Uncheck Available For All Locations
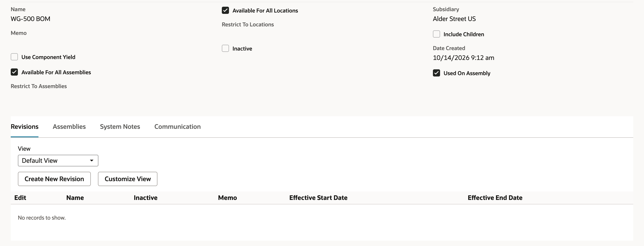 point(225,11)
